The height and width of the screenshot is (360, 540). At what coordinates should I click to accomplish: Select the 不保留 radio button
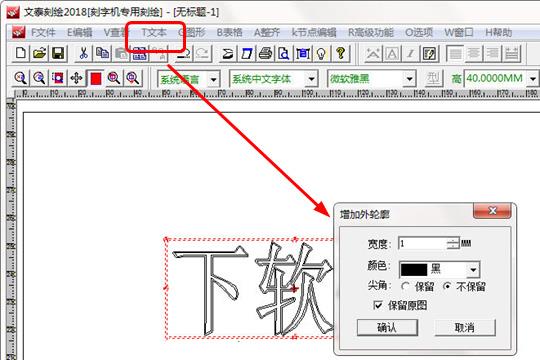(x=447, y=286)
